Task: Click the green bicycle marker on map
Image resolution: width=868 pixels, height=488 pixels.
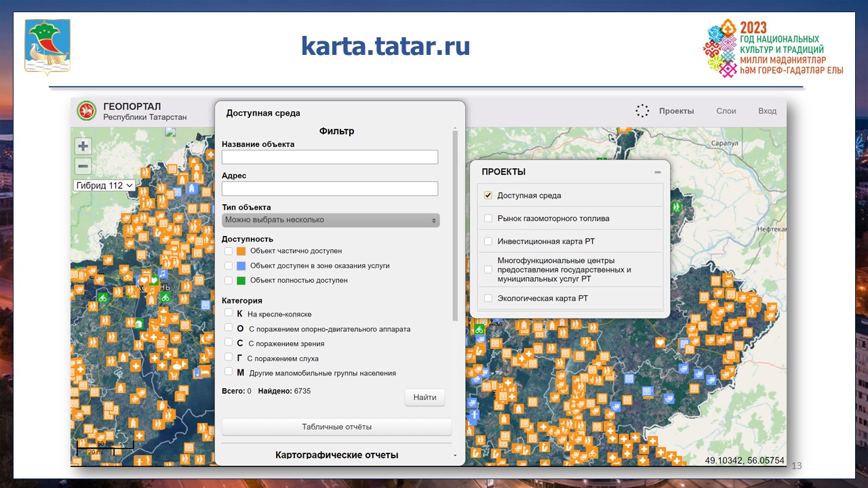Action: click(103, 298)
